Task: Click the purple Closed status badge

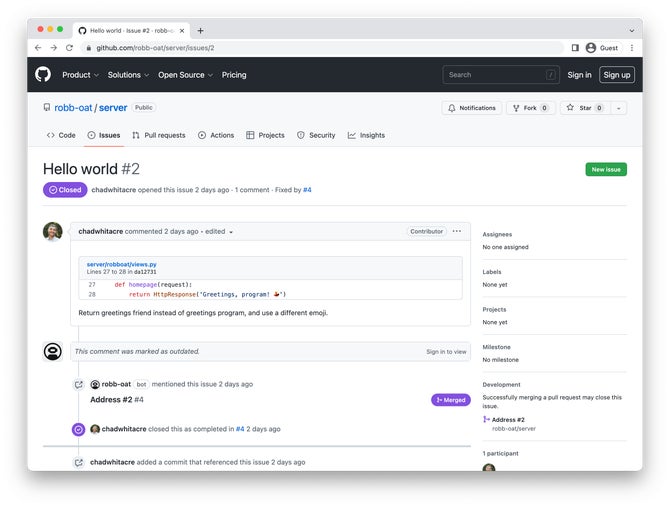Action: [x=65, y=190]
